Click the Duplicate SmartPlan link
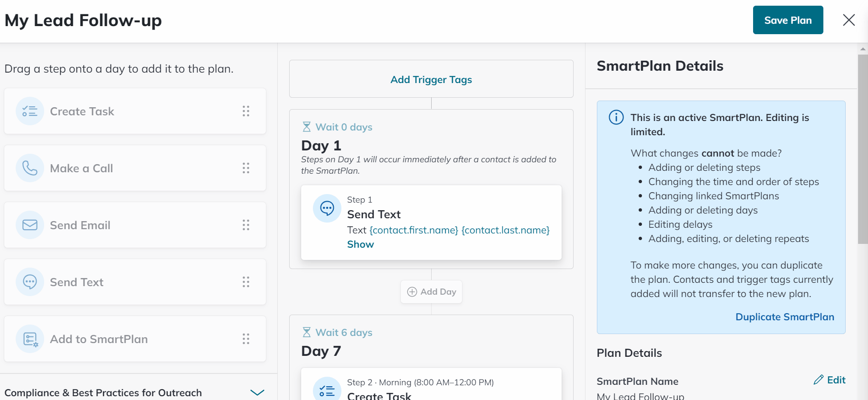This screenshot has height=400, width=868. (784, 317)
